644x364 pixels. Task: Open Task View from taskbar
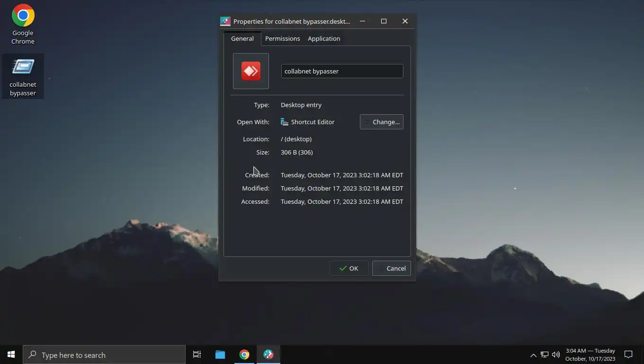click(x=197, y=355)
